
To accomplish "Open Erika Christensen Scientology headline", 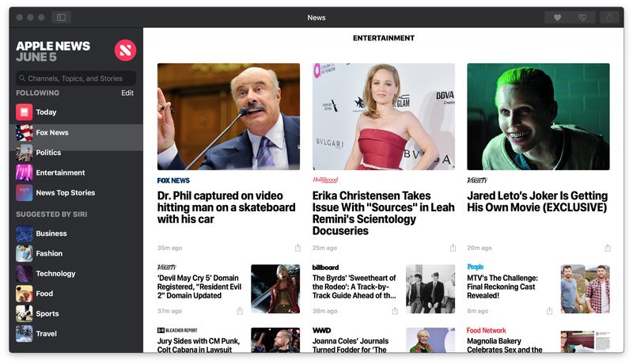I will [x=383, y=213].
